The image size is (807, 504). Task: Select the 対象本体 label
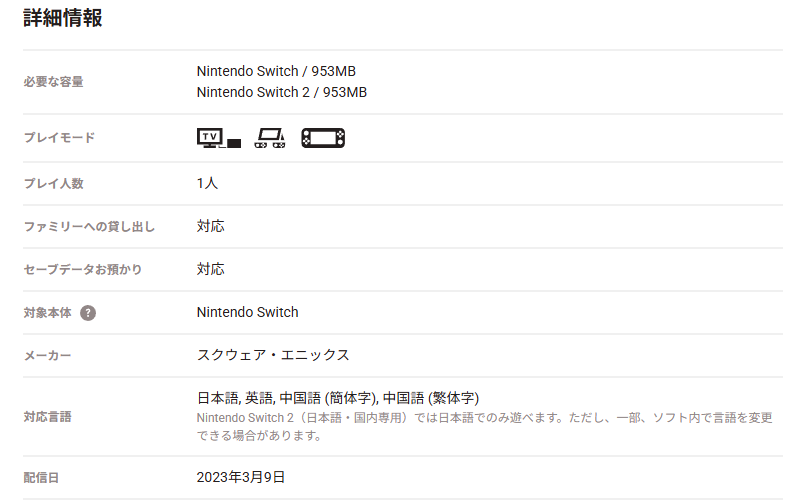(x=47, y=312)
